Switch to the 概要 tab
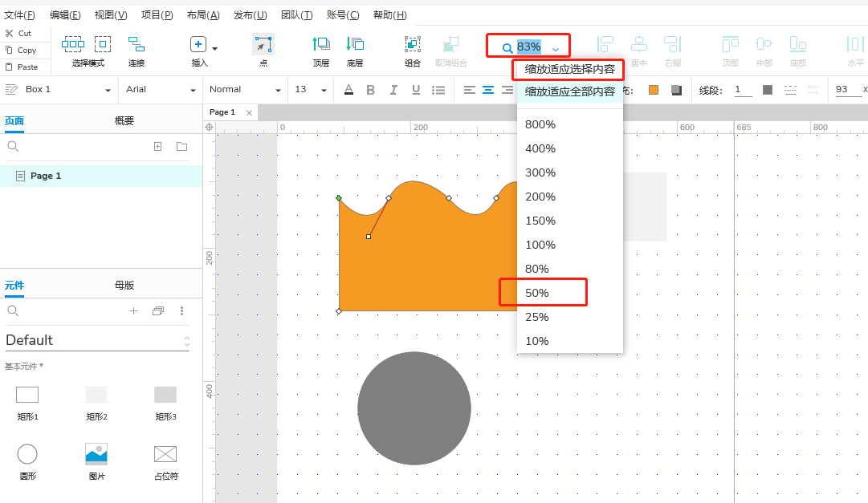This screenshot has width=868, height=503. pyautogui.click(x=124, y=120)
